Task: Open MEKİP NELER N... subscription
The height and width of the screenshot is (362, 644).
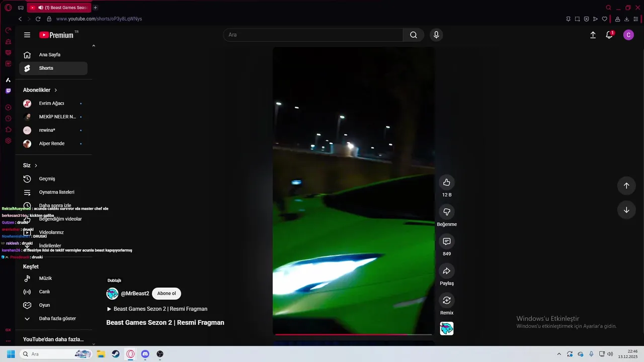Action: pos(53,117)
